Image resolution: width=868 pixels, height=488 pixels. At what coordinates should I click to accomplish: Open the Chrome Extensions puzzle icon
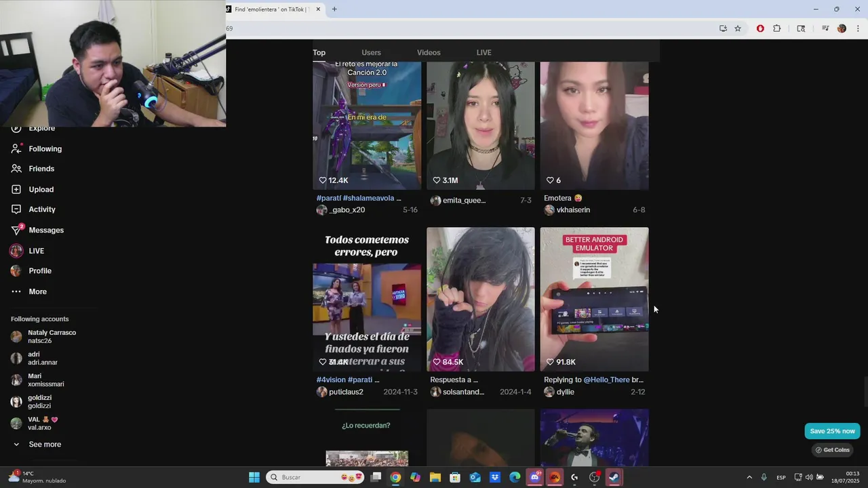pos(777,28)
